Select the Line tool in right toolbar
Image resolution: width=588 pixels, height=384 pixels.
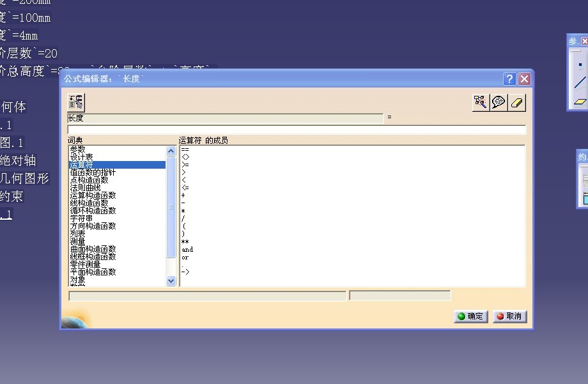pos(580,83)
